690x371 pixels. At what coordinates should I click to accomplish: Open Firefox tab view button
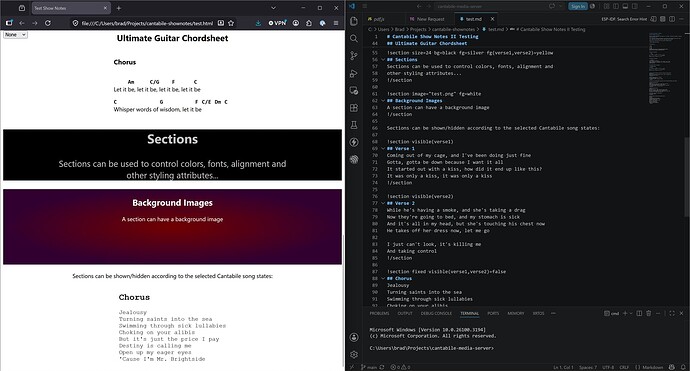coord(22,8)
